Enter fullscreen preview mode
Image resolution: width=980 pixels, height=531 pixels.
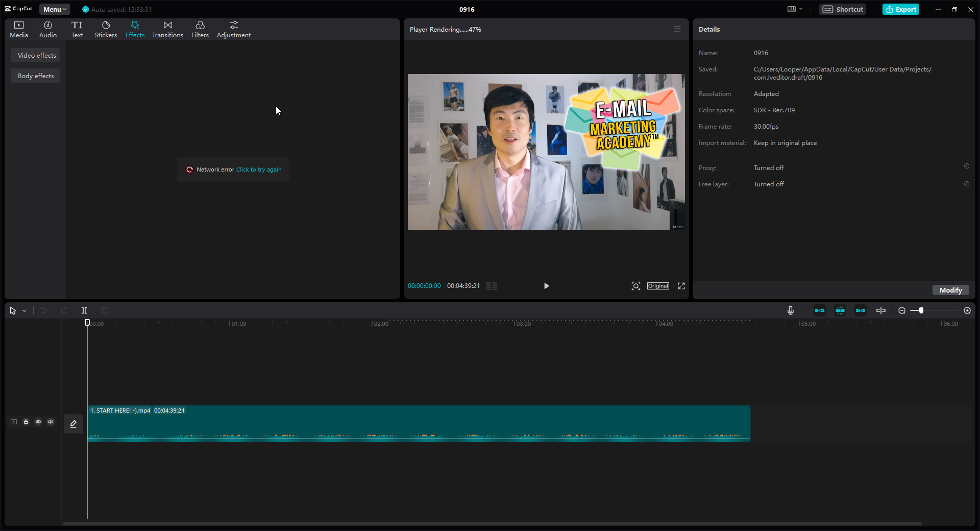point(681,286)
